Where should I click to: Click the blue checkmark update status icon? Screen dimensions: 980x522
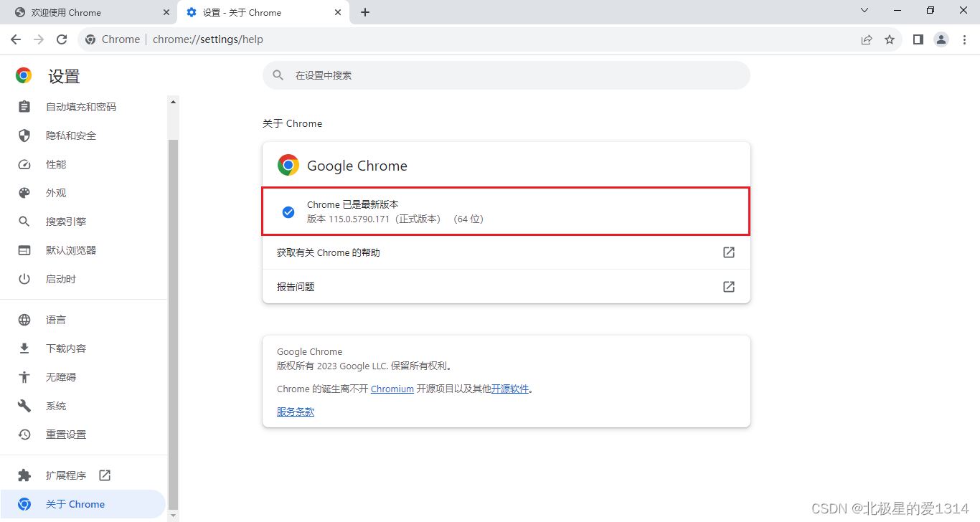point(288,212)
